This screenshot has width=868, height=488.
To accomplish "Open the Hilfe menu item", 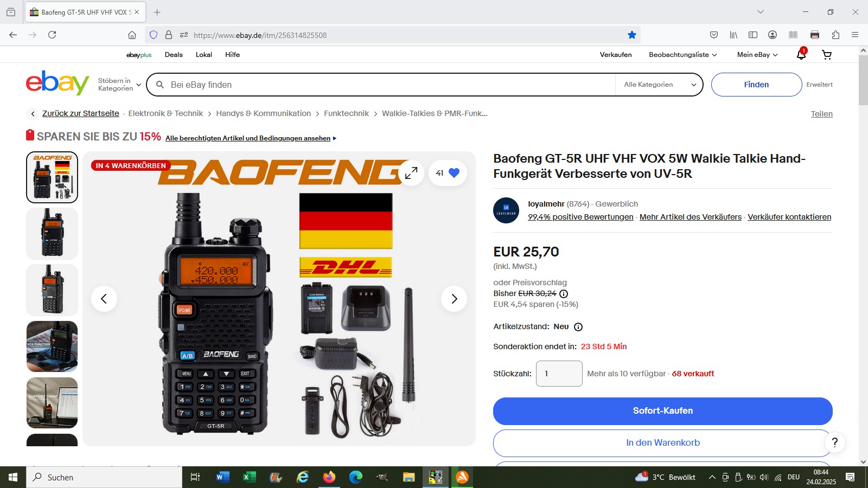I will point(232,55).
